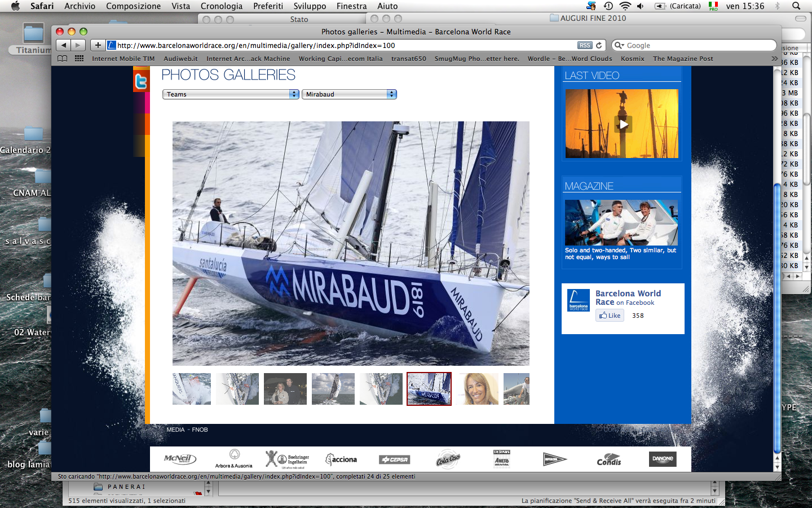
Task: Click the volume icon in menu bar
Action: pyautogui.click(x=641, y=6)
